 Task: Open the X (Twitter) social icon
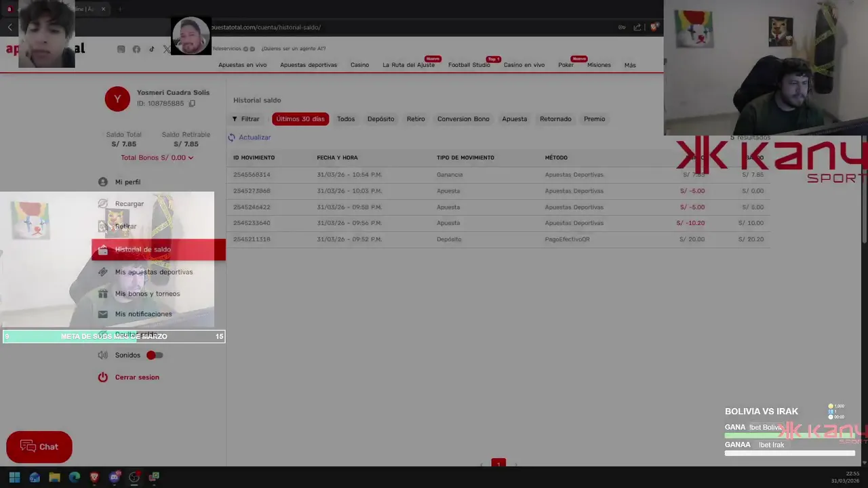(166, 49)
